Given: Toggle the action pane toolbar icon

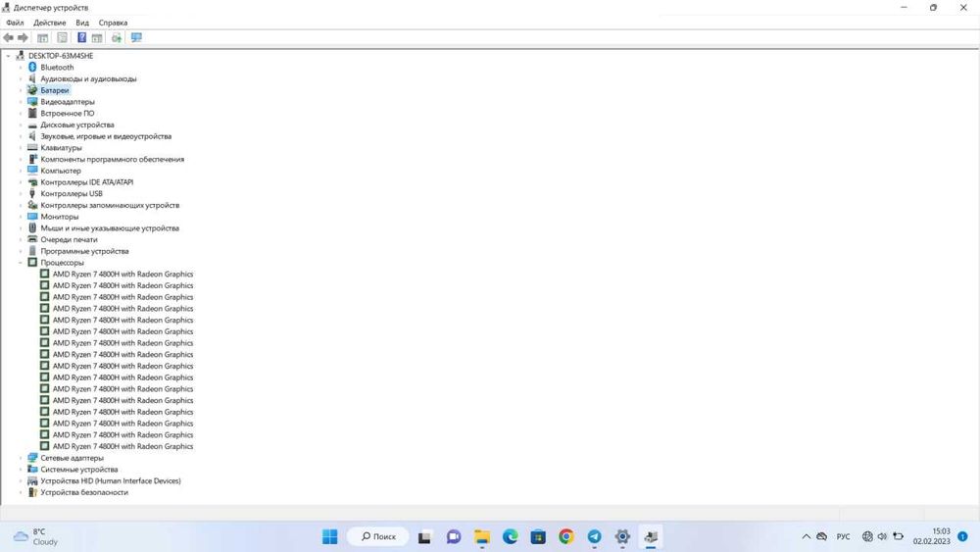Looking at the screenshot, I should [x=97, y=38].
